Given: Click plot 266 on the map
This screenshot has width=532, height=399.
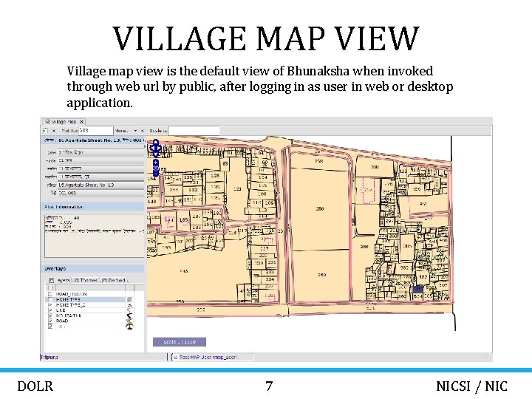Looking at the screenshot, I should pos(364,247).
